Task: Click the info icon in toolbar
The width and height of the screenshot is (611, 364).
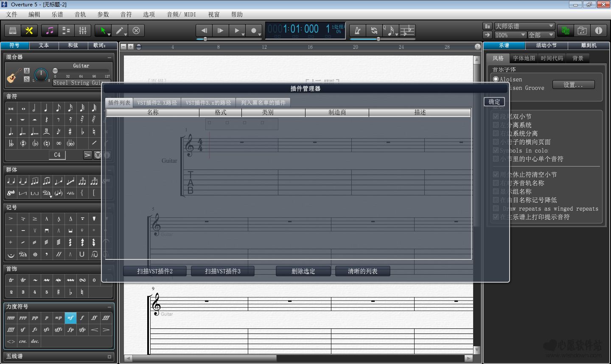Action: tap(598, 31)
